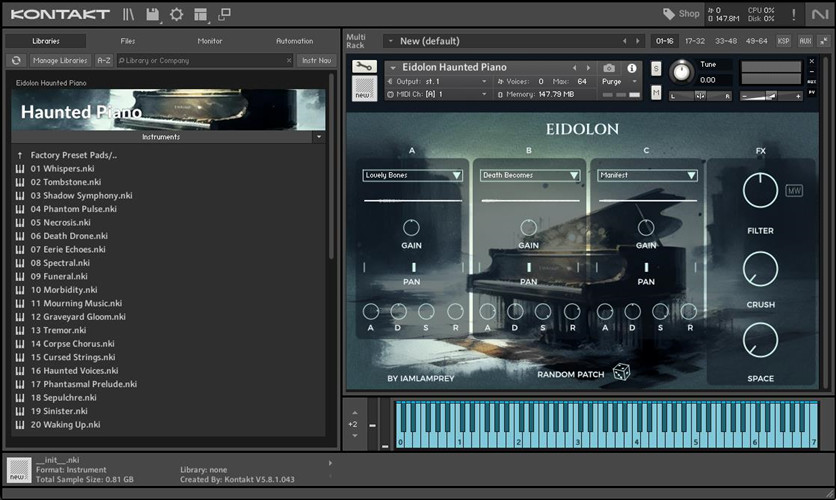Open the library browser icon in toolbar

[128, 14]
